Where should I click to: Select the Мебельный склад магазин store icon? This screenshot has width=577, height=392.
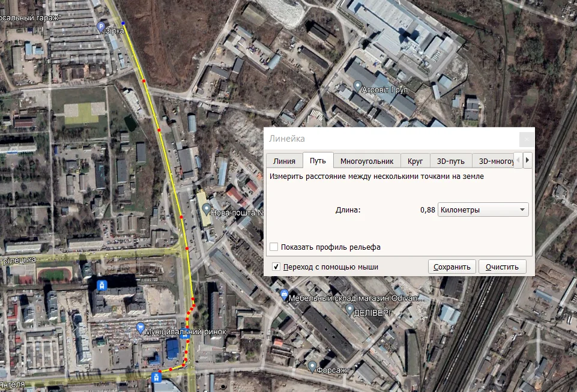point(284,295)
